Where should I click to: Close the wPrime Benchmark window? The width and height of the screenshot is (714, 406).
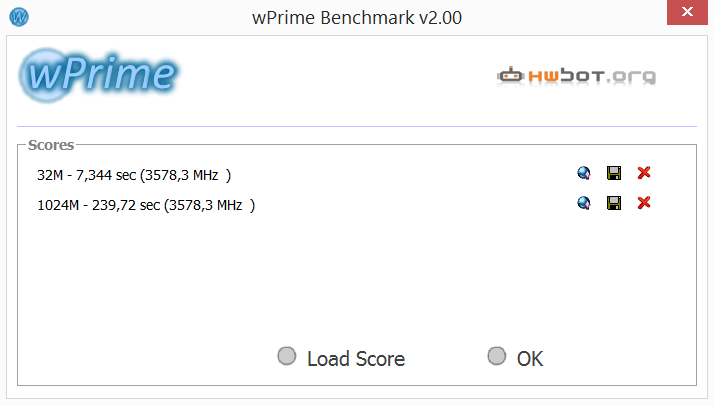pos(687,12)
